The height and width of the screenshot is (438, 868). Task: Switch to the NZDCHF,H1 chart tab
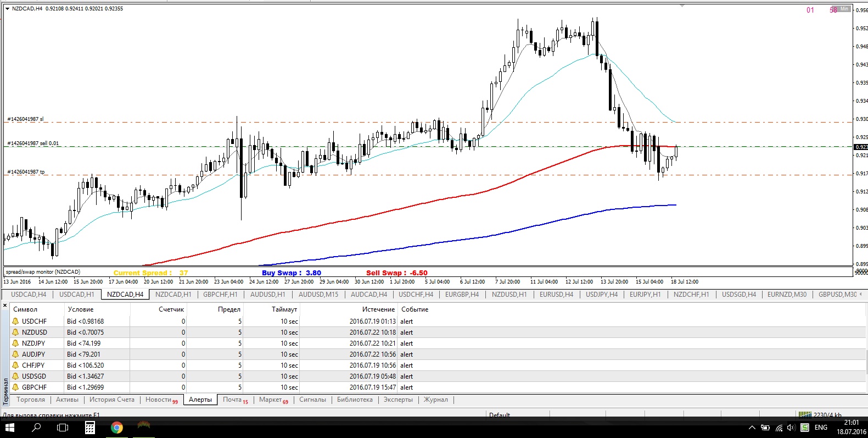(x=691, y=295)
